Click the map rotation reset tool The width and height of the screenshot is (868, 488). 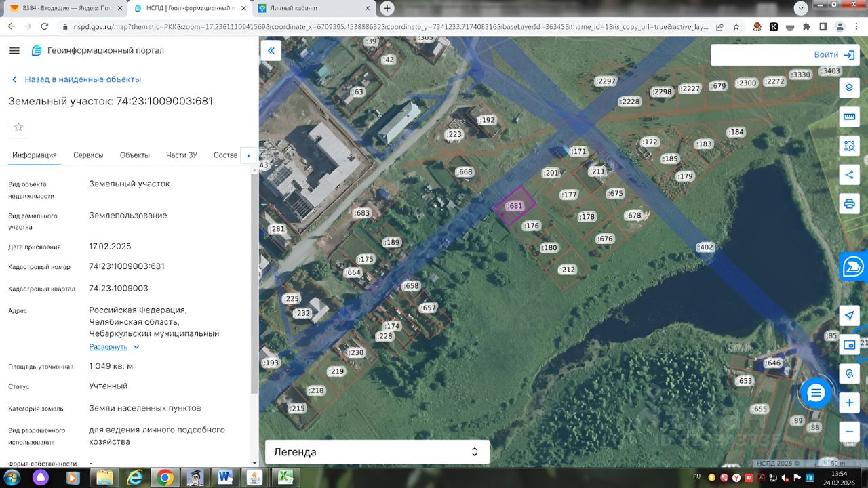[x=849, y=373]
